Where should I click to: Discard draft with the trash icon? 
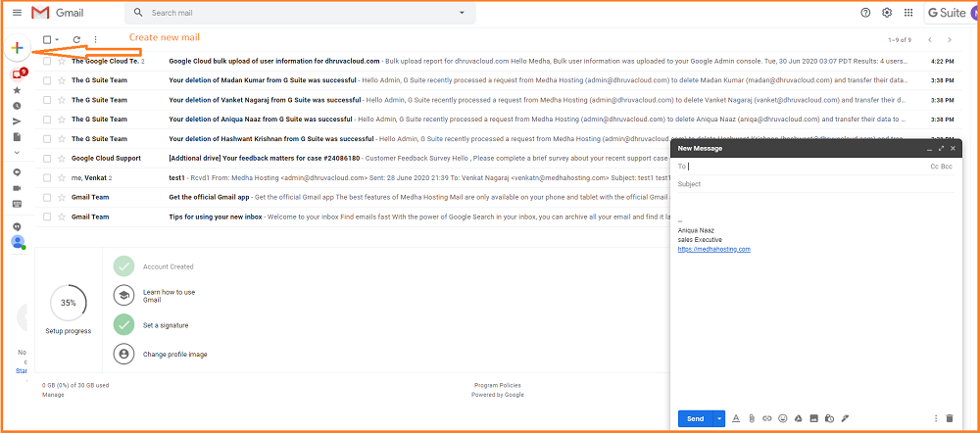pos(949,418)
